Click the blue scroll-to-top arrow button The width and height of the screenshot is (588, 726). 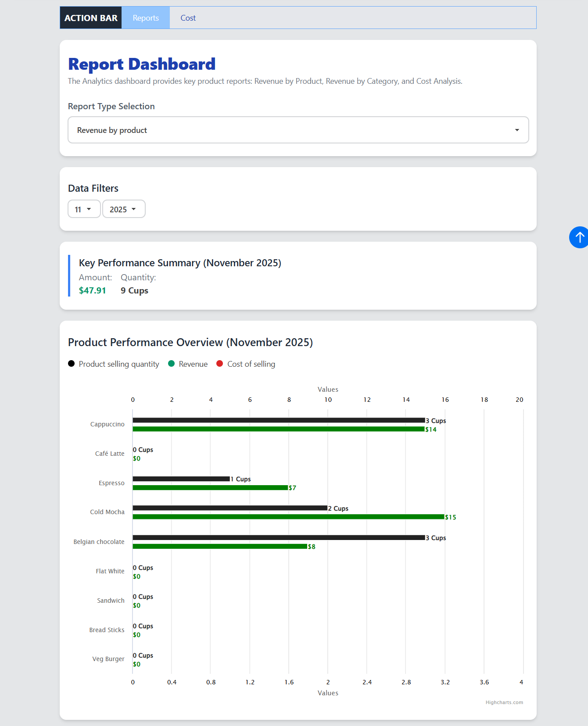tap(579, 237)
